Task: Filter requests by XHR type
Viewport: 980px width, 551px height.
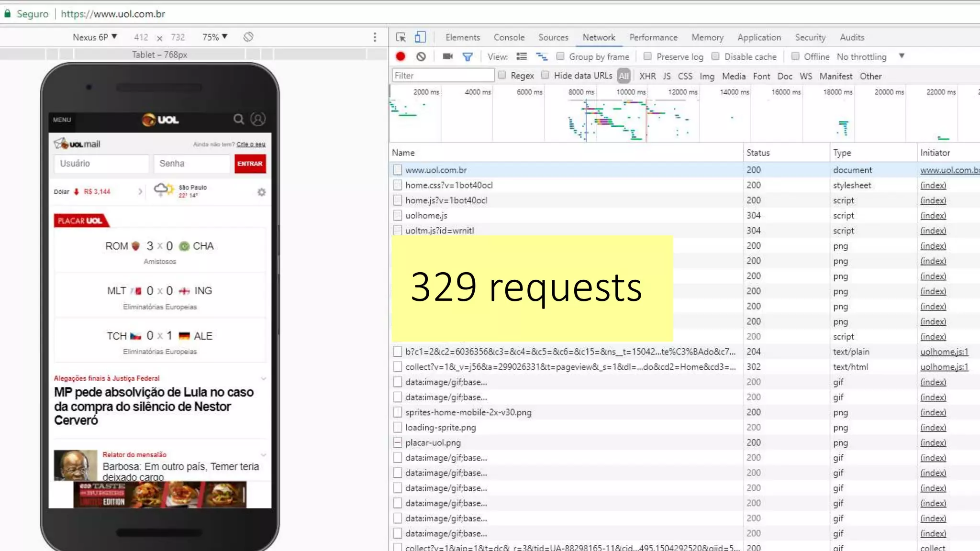Action: pos(647,76)
